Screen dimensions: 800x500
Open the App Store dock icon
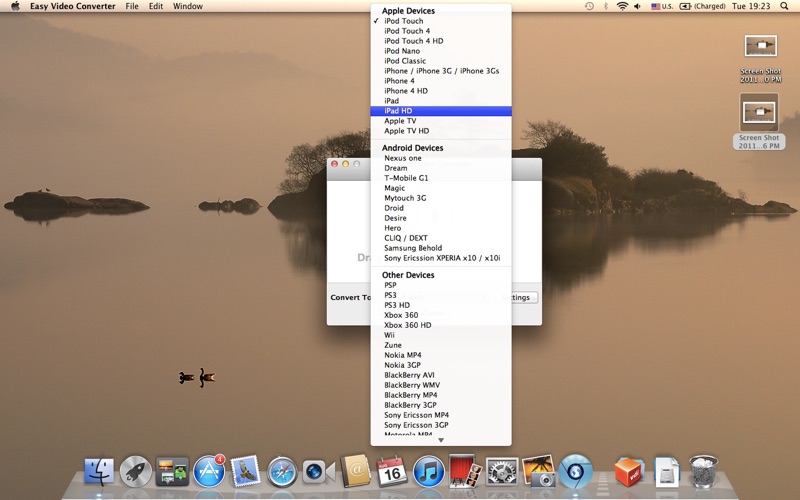[209, 470]
